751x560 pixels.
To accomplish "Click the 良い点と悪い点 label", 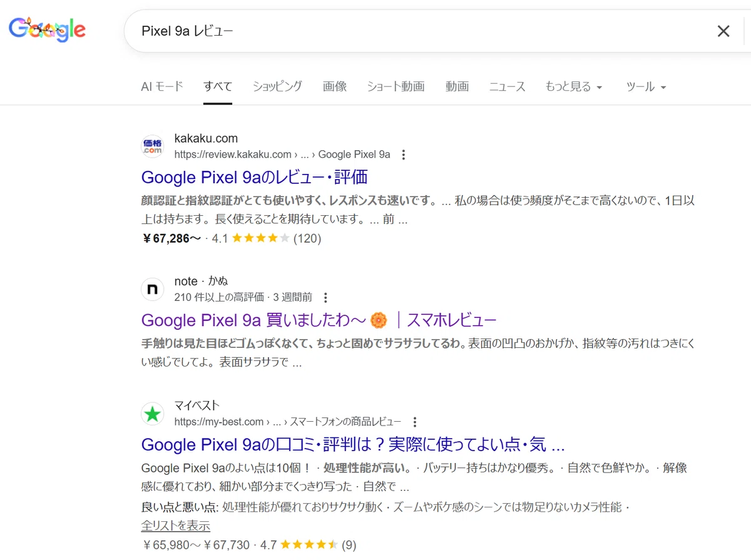I will click(x=180, y=507).
